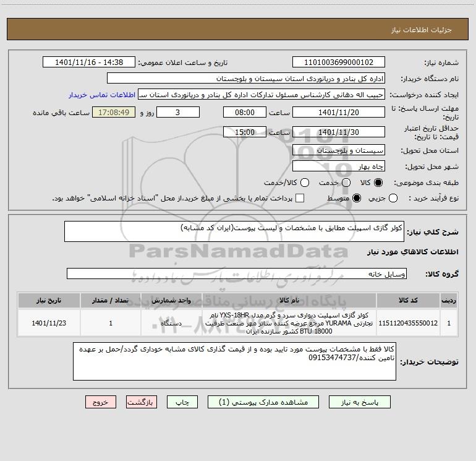Click the need number field 1101003699000102
This screenshot has width=476, height=461.
tap(339, 62)
